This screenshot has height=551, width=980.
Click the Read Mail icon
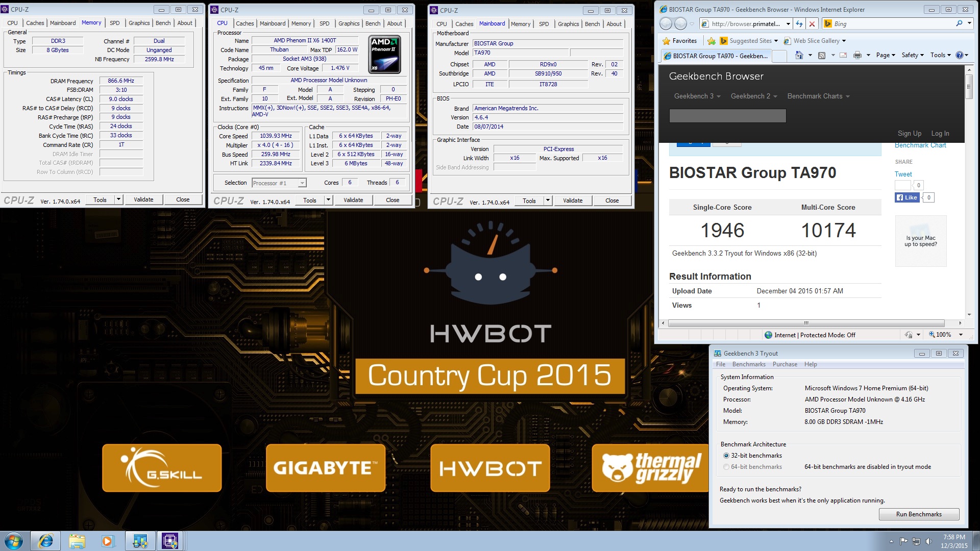843,55
